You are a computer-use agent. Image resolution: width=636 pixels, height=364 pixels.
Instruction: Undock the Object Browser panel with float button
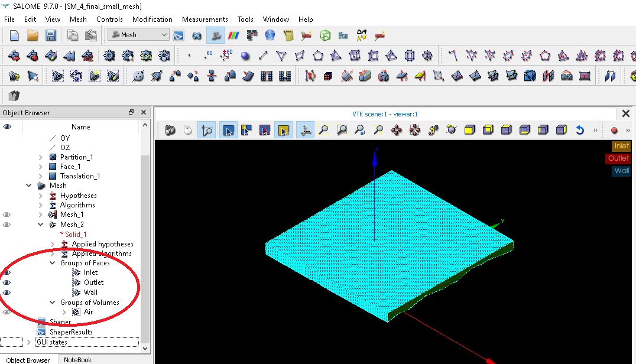pyautogui.click(x=131, y=112)
